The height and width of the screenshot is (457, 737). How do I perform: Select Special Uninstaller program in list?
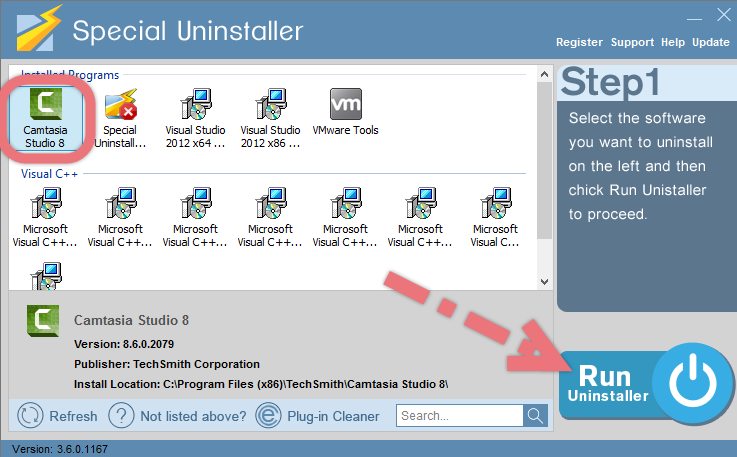coord(120,118)
